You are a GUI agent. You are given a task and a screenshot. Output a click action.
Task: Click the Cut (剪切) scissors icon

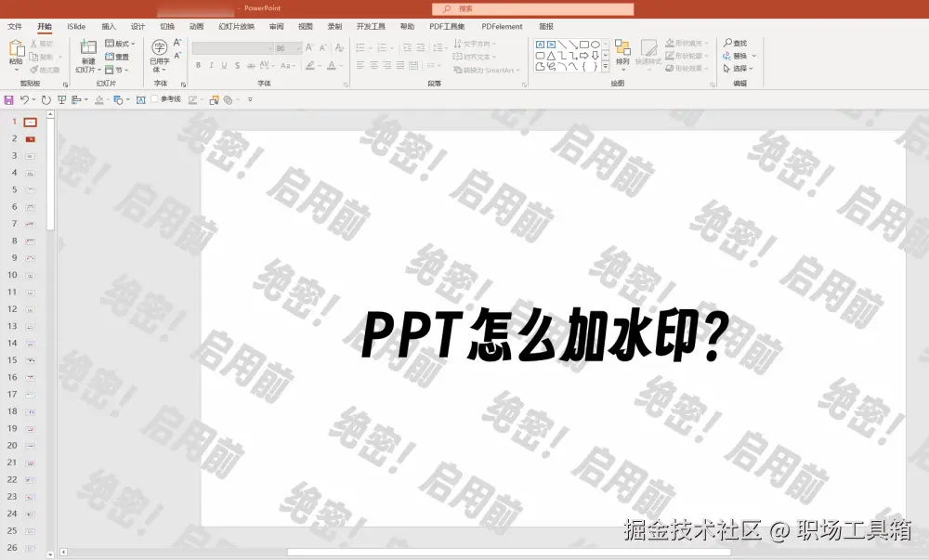click(x=33, y=44)
